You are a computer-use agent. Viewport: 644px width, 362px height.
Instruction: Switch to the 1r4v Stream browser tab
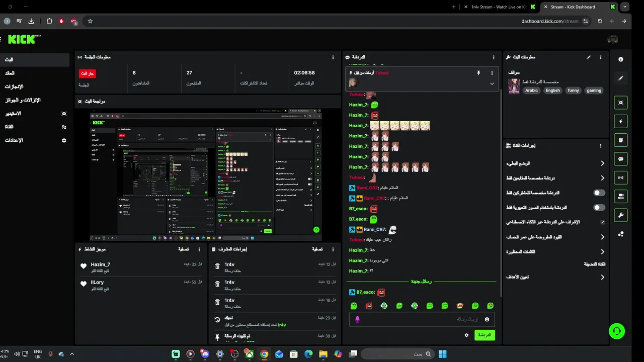(x=498, y=7)
